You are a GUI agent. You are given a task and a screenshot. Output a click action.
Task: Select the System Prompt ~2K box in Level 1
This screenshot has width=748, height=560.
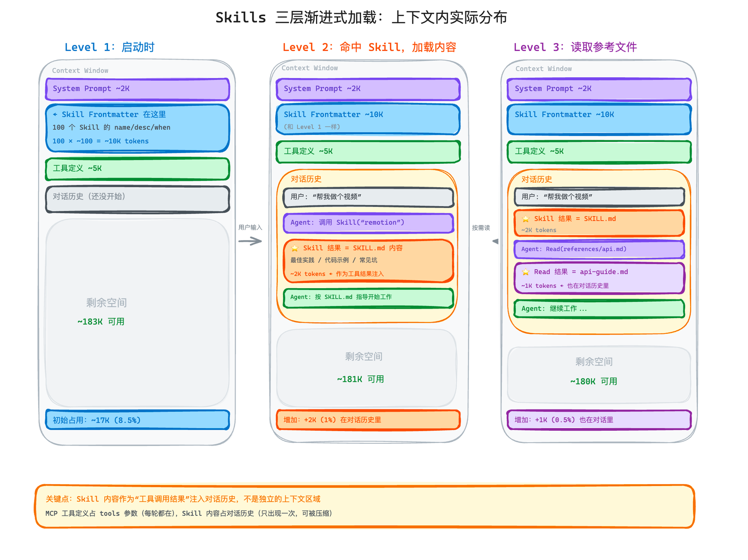point(137,89)
